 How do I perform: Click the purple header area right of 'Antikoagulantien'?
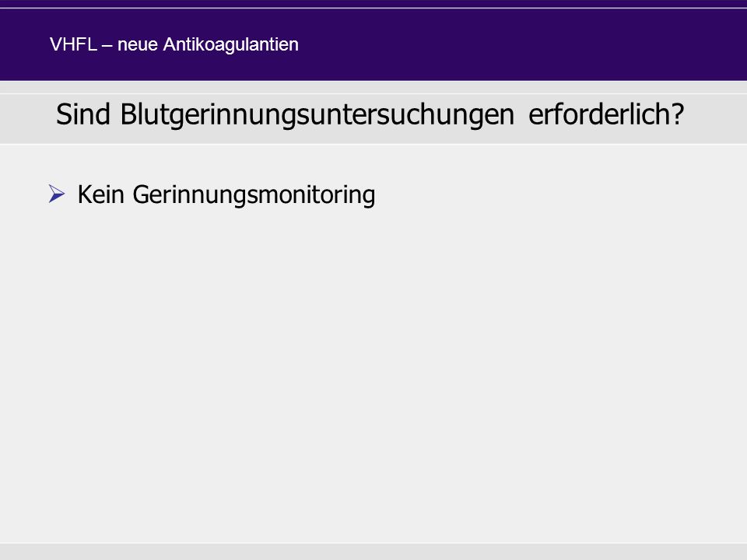523,45
